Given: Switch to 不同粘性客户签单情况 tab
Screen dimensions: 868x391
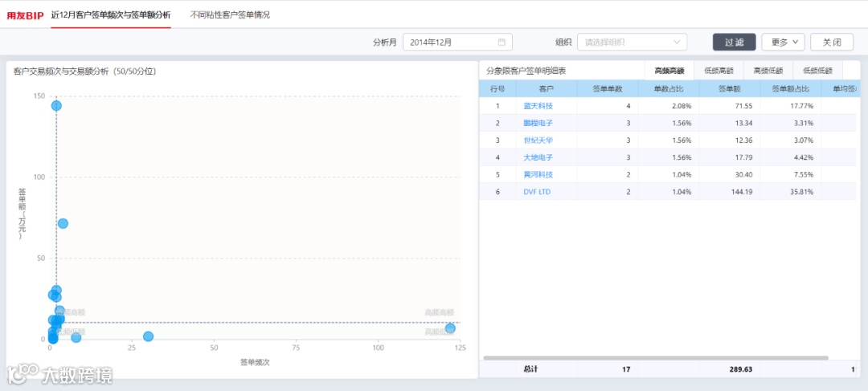Looking at the screenshot, I should pyautogui.click(x=230, y=15).
